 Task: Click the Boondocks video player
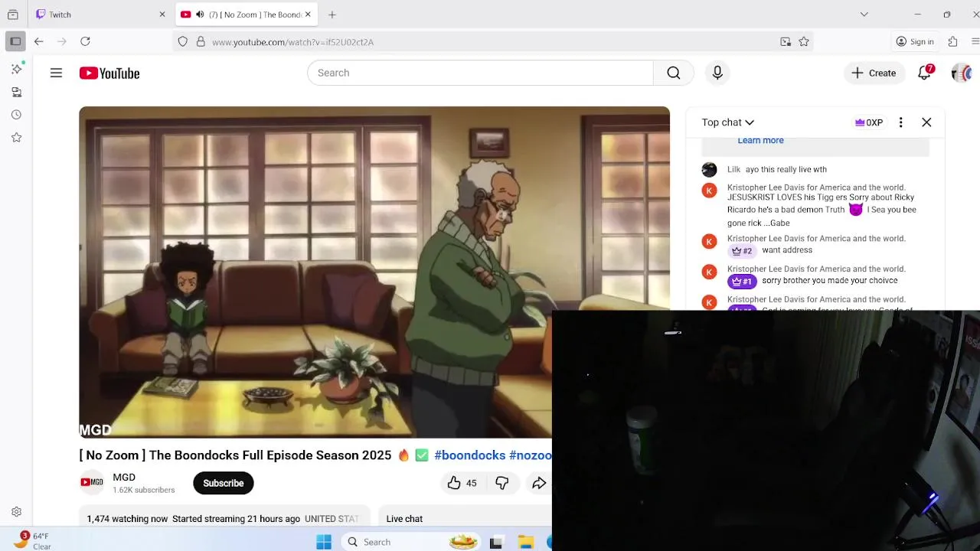(374, 272)
